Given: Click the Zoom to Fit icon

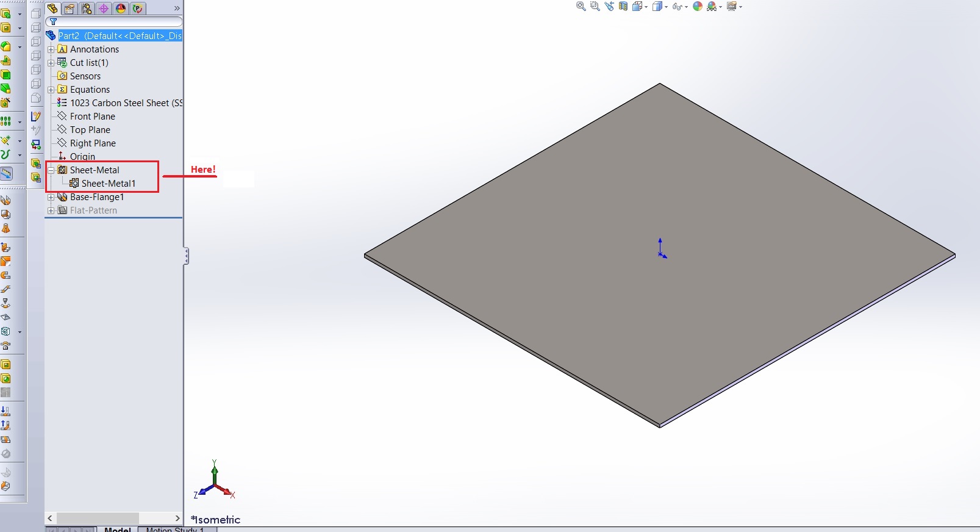Looking at the screenshot, I should [581, 6].
